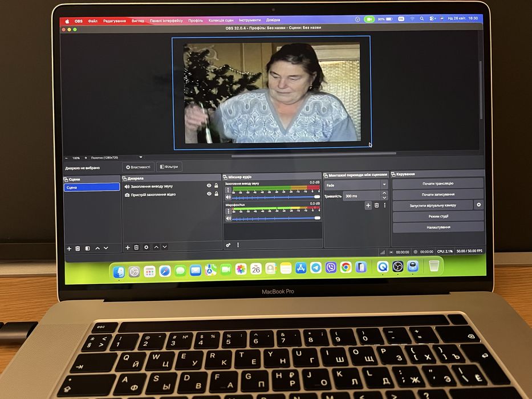Viewport: 532px width, 399px height.
Task: Open Налаштування in controls panel
Action: point(438,227)
